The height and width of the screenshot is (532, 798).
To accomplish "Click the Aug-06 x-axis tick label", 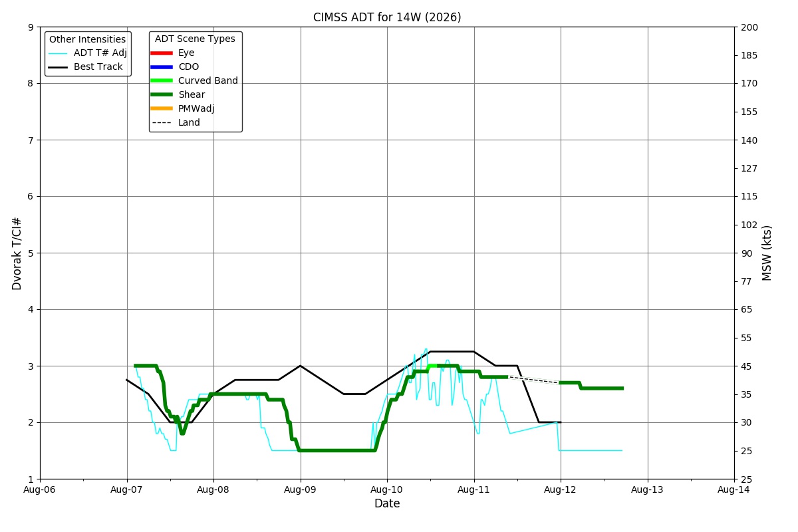I will click(x=40, y=489).
